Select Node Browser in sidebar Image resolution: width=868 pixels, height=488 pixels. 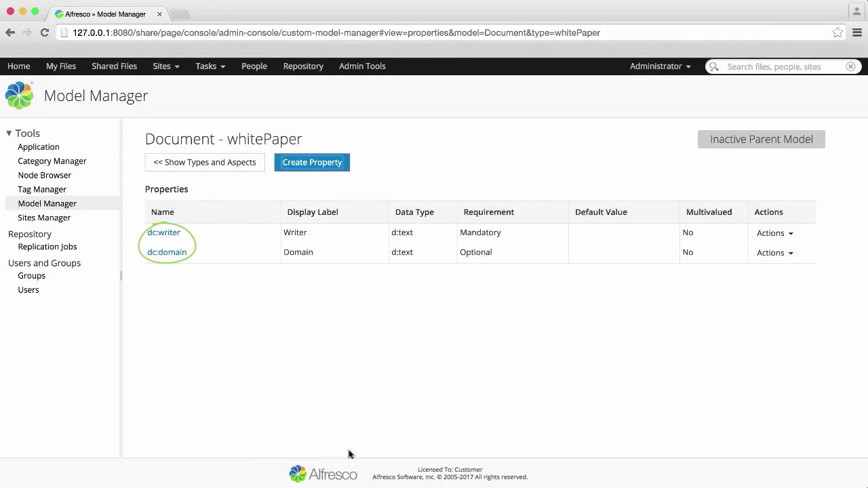pos(44,176)
